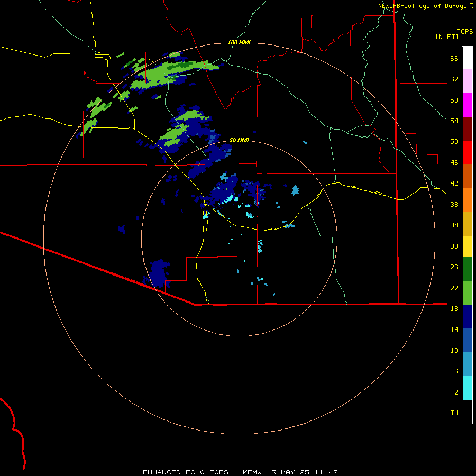
Task: Pick the gold legend color block
Action: point(467,224)
